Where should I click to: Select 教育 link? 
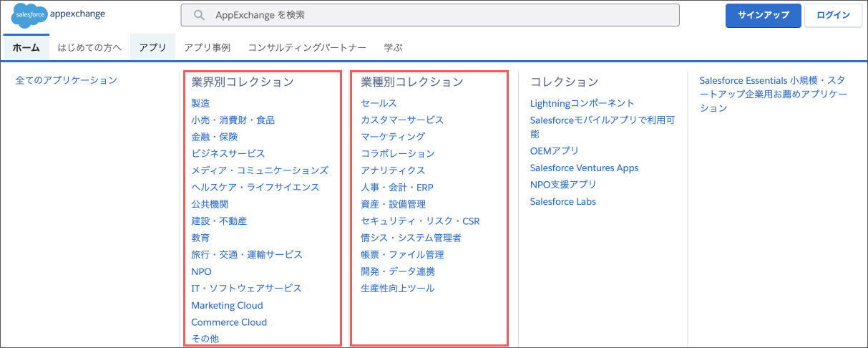pyautogui.click(x=200, y=238)
